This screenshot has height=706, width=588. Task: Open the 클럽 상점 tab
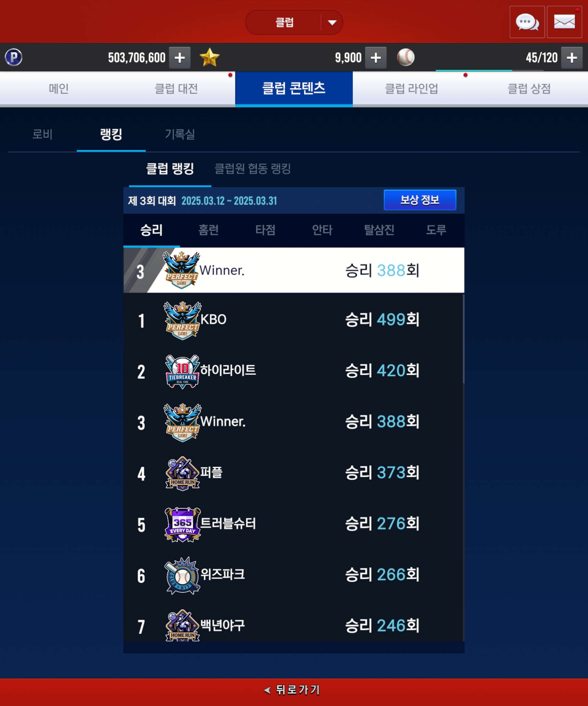tap(529, 89)
